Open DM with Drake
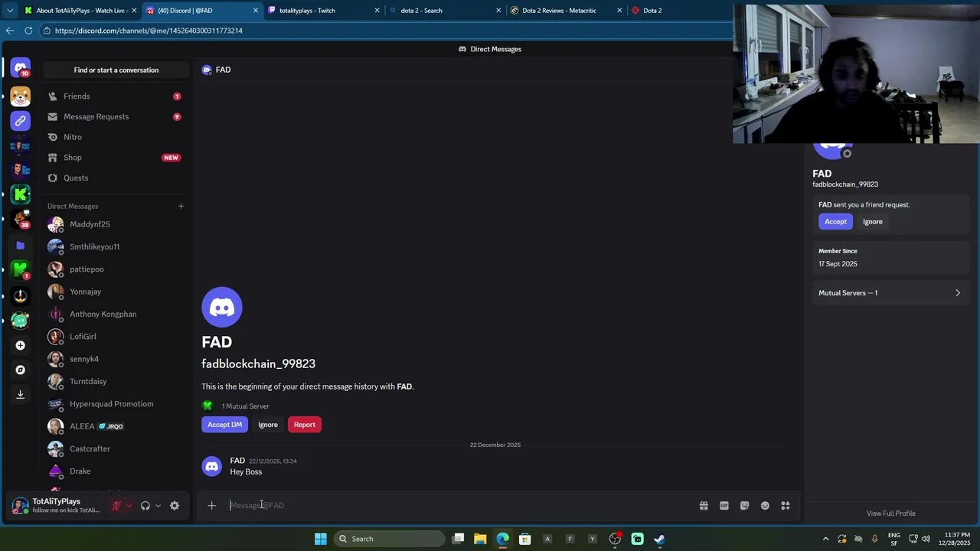The width and height of the screenshot is (980, 551). click(x=116, y=471)
